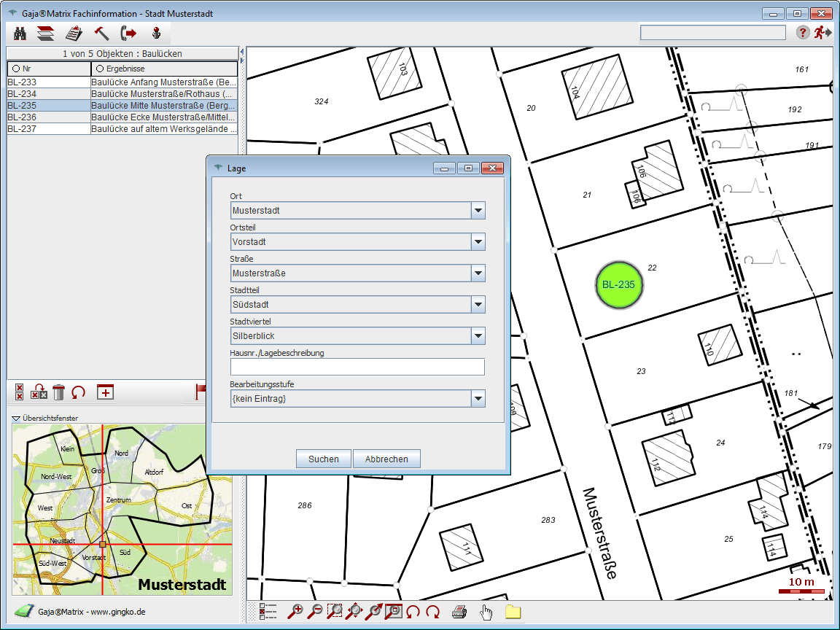Click the Hausnr./Lagebeschreibung text field
The image size is (840, 630).
click(x=357, y=367)
